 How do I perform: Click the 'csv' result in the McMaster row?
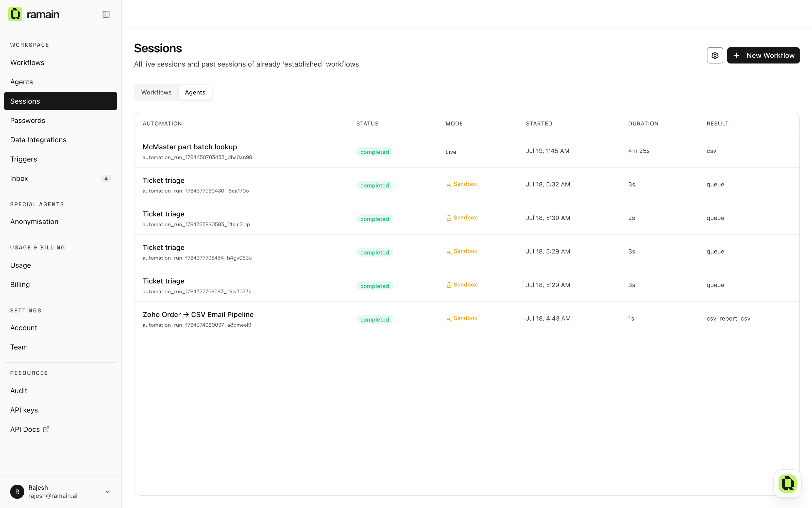[x=711, y=151]
